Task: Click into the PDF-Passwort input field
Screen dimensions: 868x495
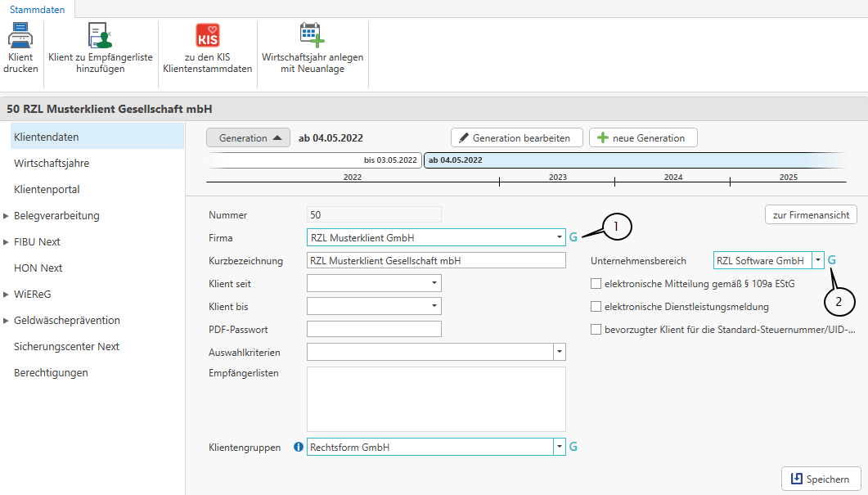Action: pyautogui.click(x=374, y=329)
